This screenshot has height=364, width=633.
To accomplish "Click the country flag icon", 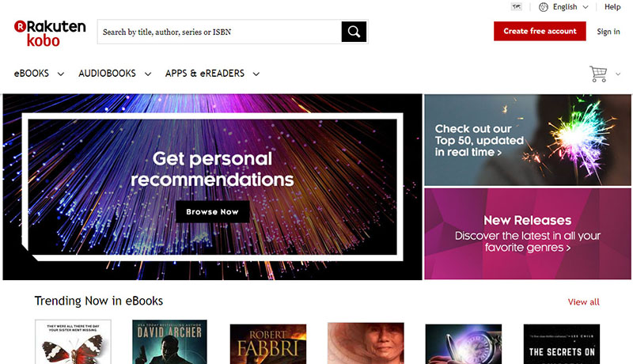I will click(517, 7).
